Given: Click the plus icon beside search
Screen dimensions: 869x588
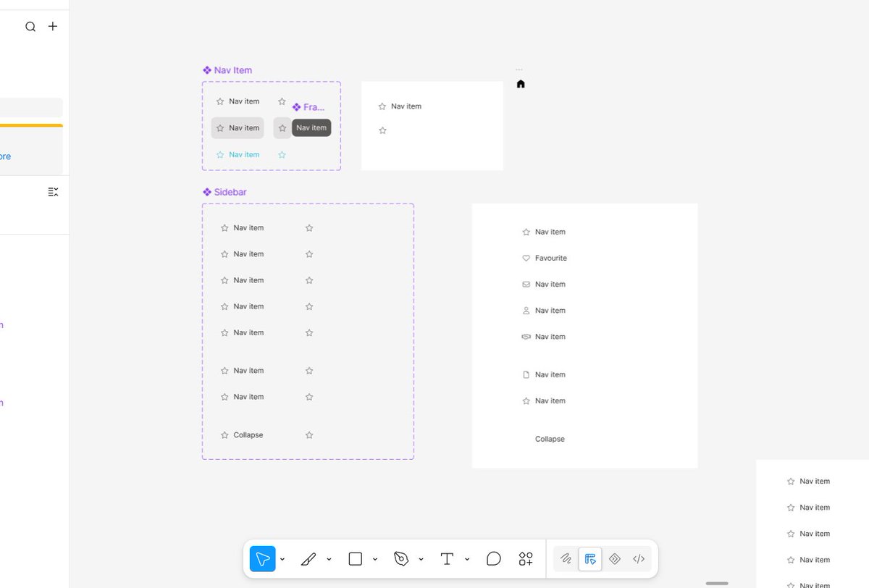Looking at the screenshot, I should pyautogui.click(x=53, y=26).
